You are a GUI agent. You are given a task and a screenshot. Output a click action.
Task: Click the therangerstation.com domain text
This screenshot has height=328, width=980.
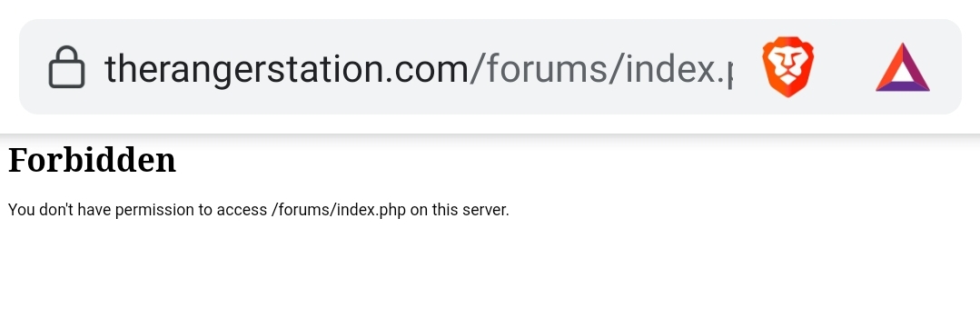point(286,68)
